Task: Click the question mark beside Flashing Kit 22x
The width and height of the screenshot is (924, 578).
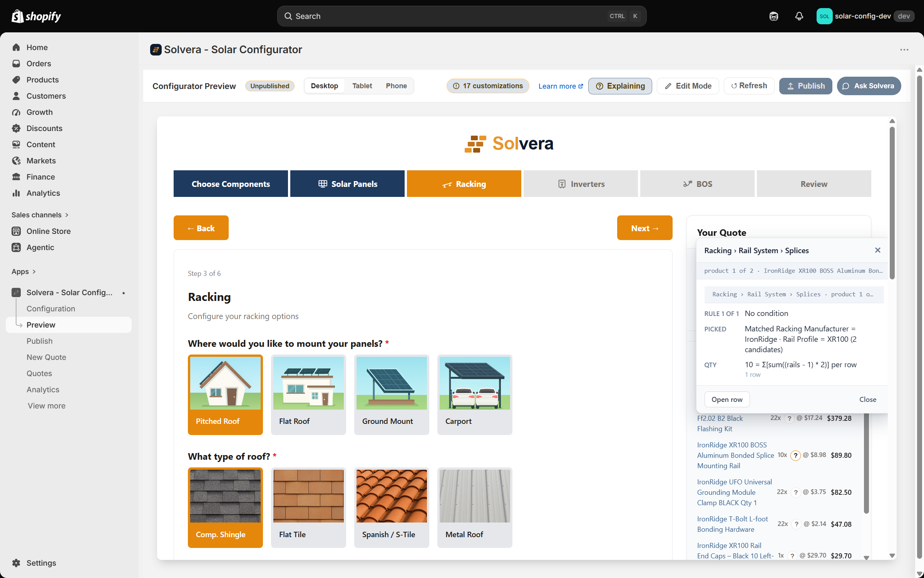Action: [790, 418]
